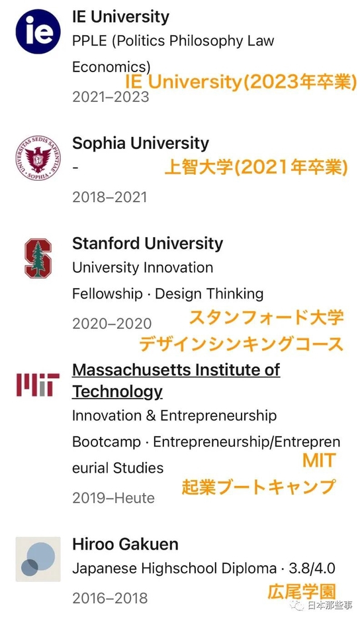Image resolution: width=364 pixels, height=621 pixels.
Task: Click Stanford University heading text
Action: point(148,244)
